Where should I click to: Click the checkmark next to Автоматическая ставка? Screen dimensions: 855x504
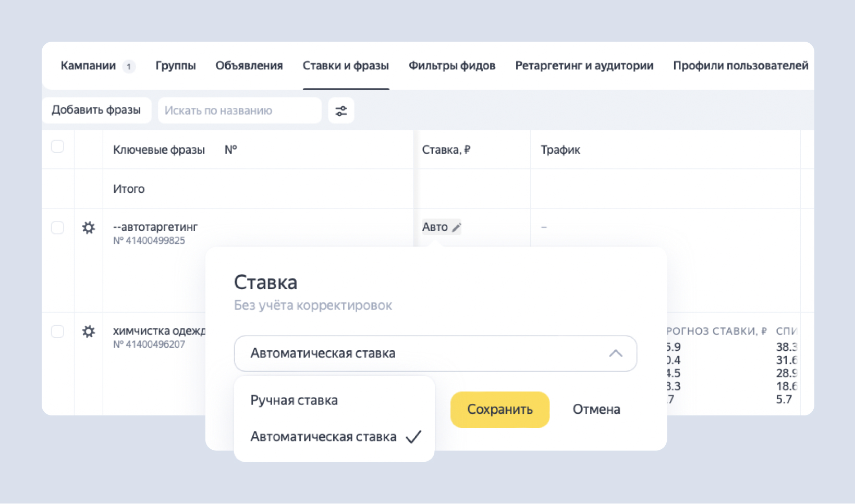pyautogui.click(x=413, y=436)
